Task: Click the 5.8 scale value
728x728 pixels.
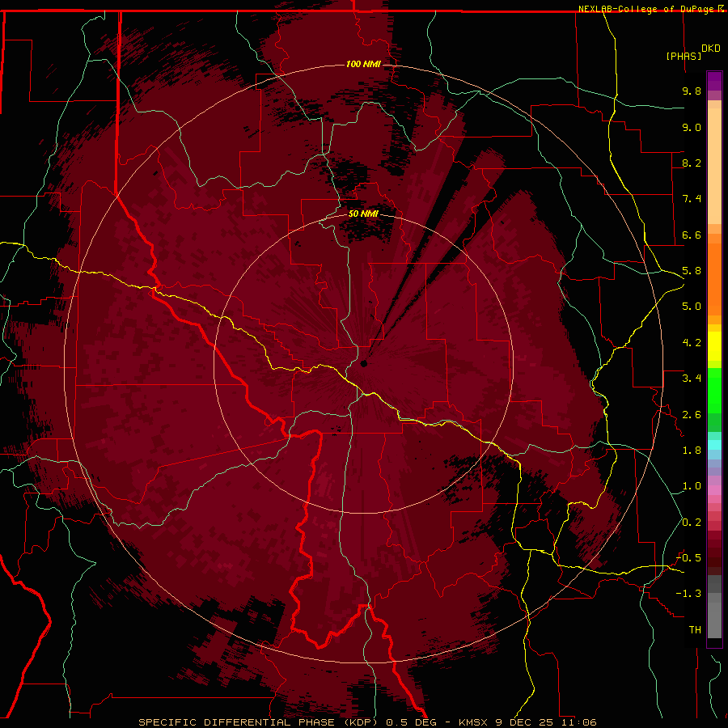Action: point(692,271)
